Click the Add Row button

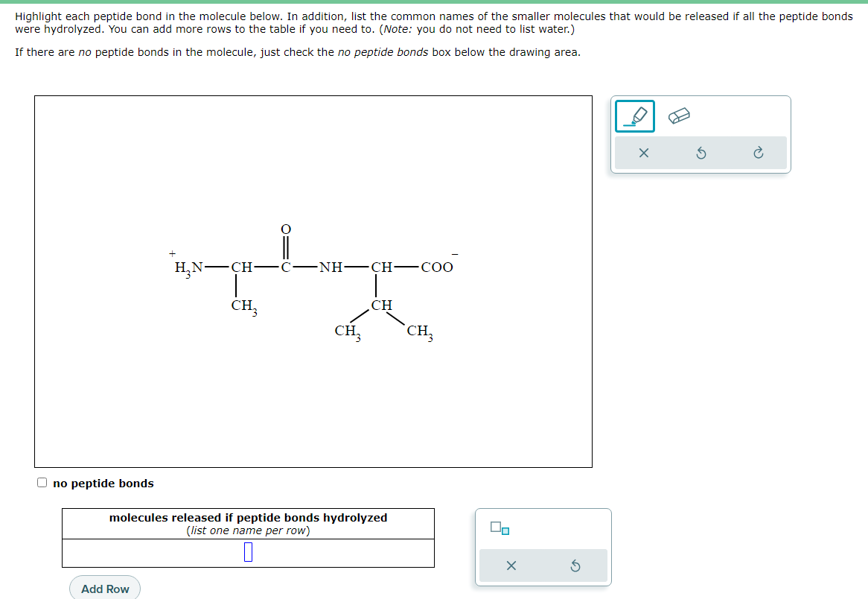(x=104, y=589)
